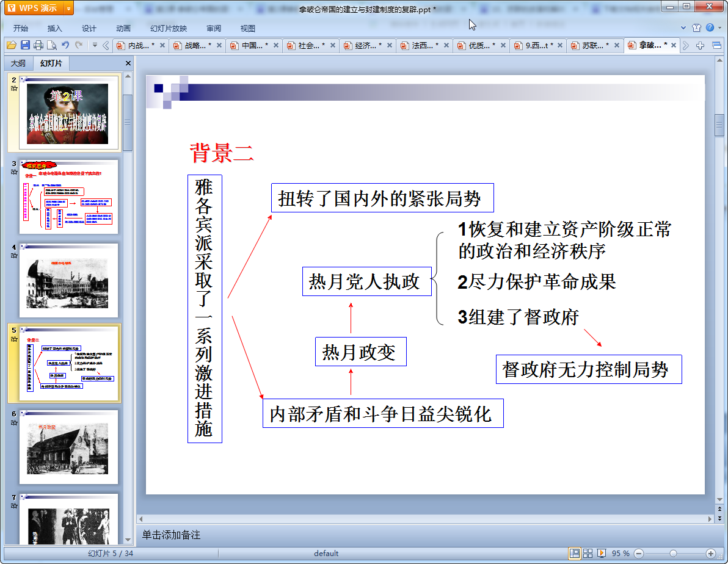Switch to the 大纲 outline pane tab
The width and height of the screenshot is (728, 564).
pos(18,63)
